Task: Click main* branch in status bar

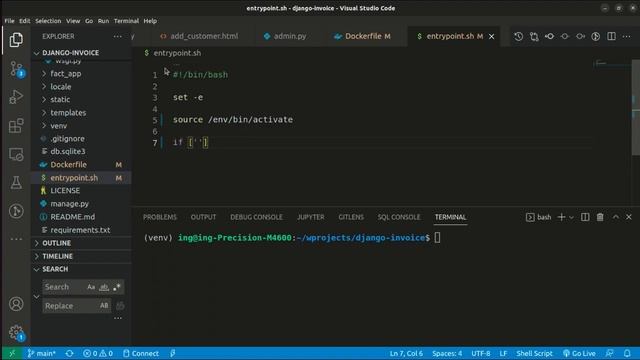Action: click(x=41, y=353)
